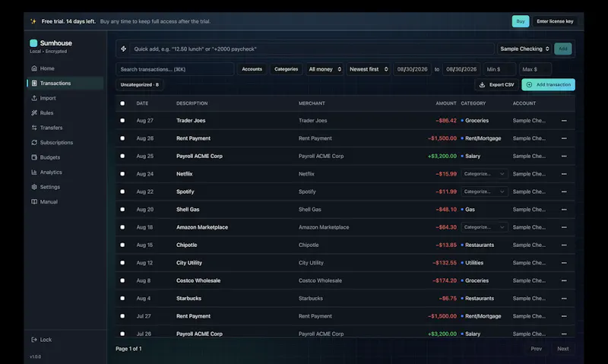The height and width of the screenshot is (364, 608).
Task: Check the Chipotle row checkbox
Action: (x=122, y=245)
